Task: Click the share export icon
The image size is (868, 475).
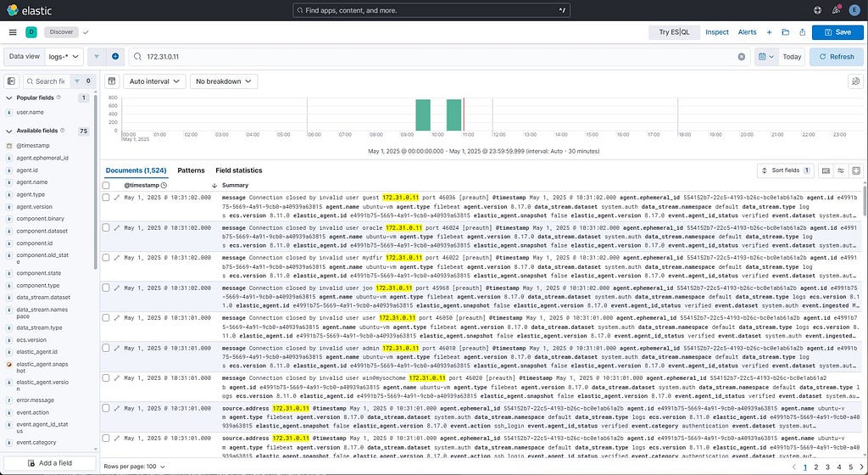Action: (x=802, y=32)
